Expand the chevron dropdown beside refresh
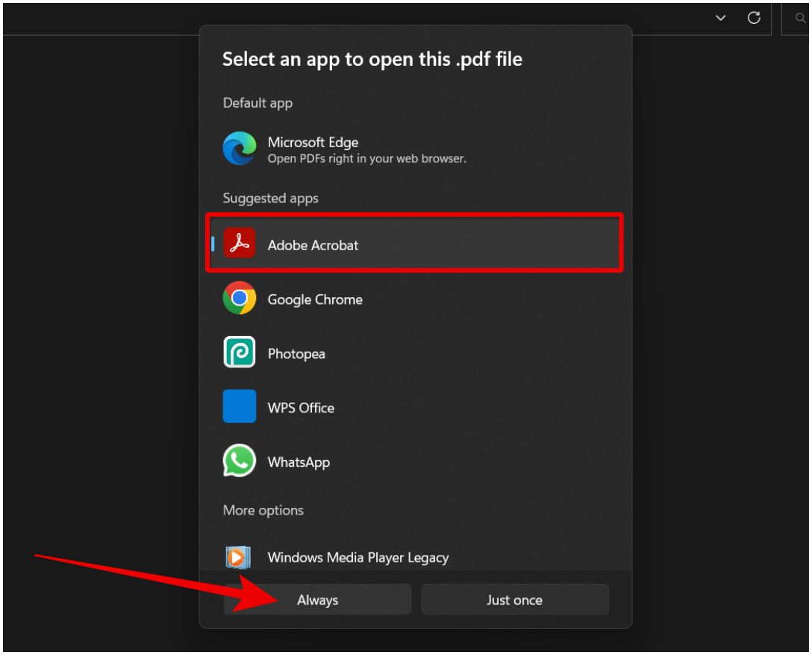The width and height of the screenshot is (812, 655). point(720,19)
